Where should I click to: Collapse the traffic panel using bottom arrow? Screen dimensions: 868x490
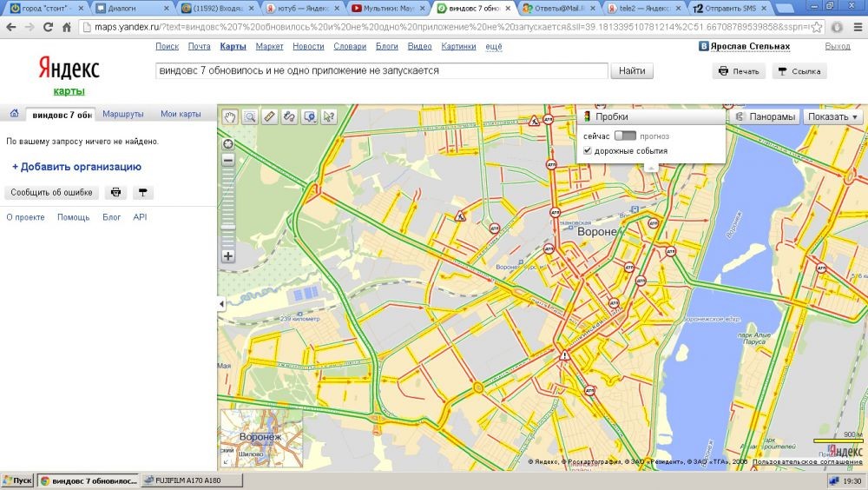[651, 167]
